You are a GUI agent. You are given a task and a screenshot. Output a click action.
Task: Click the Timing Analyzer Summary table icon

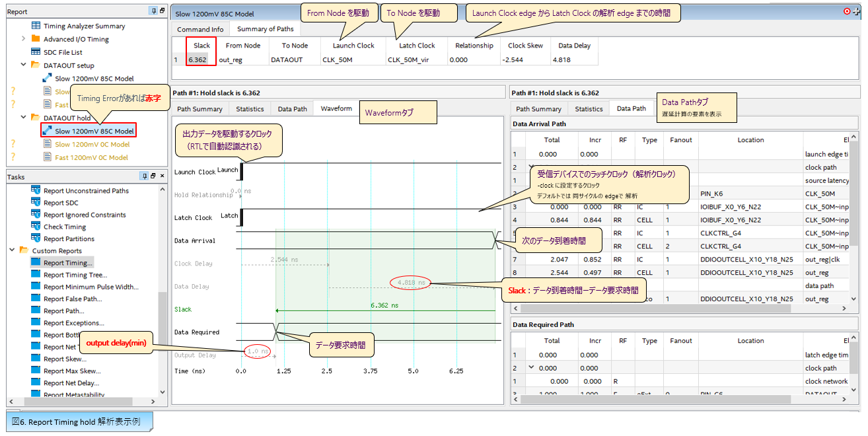coord(36,26)
